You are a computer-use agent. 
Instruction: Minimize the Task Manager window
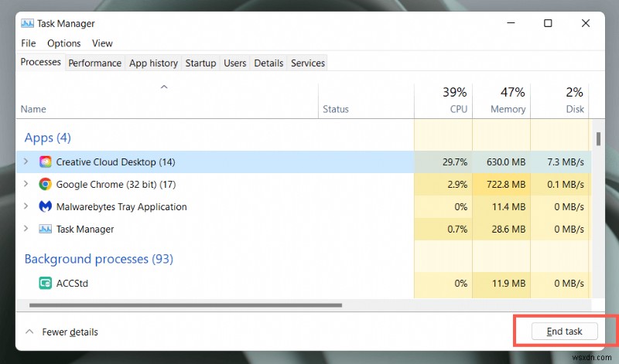click(511, 23)
